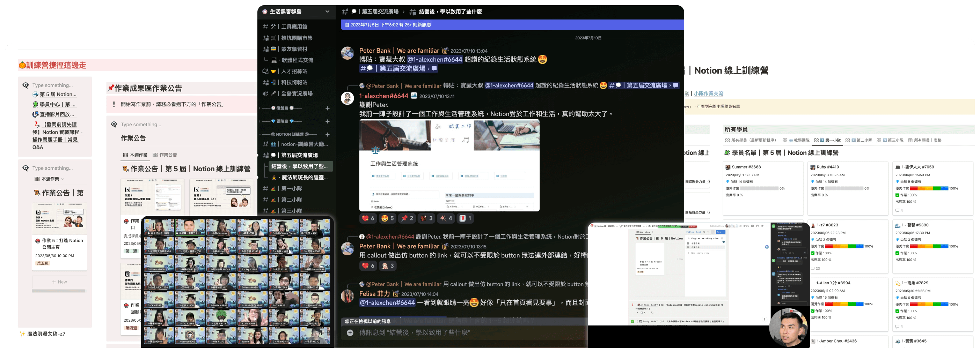Toggle the 100 reaction with count 3
980x353 pixels.
(426, 218)
